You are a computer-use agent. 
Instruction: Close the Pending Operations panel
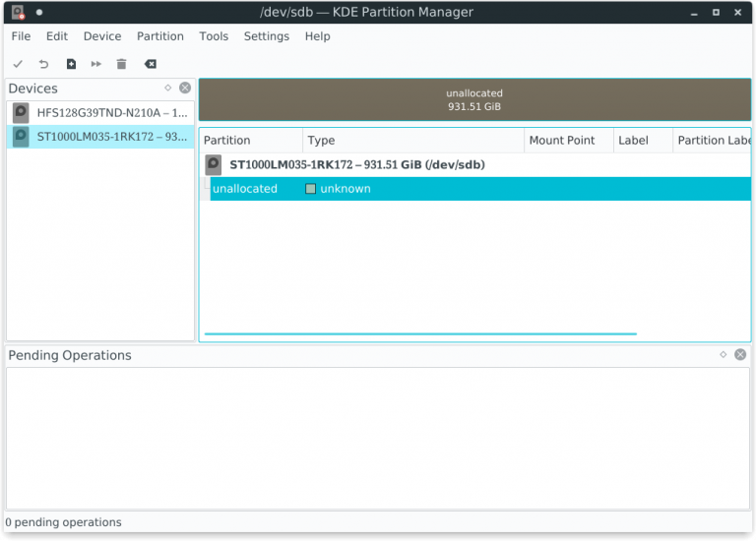740,354
